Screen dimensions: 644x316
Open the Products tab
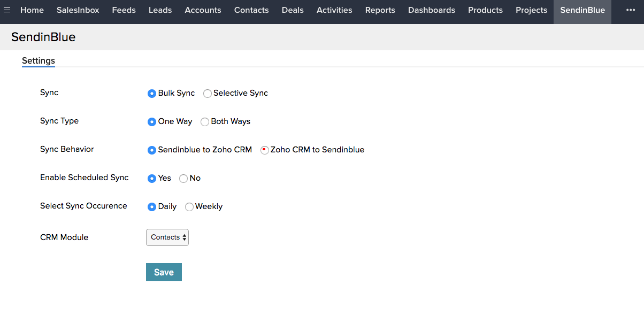(486, 10)
